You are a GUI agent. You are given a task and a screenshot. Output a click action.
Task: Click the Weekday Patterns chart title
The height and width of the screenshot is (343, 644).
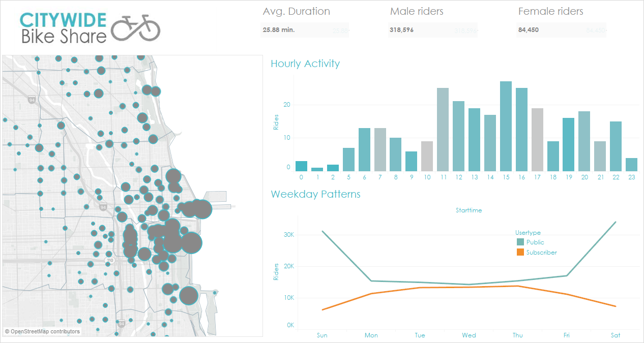(315, 194)
